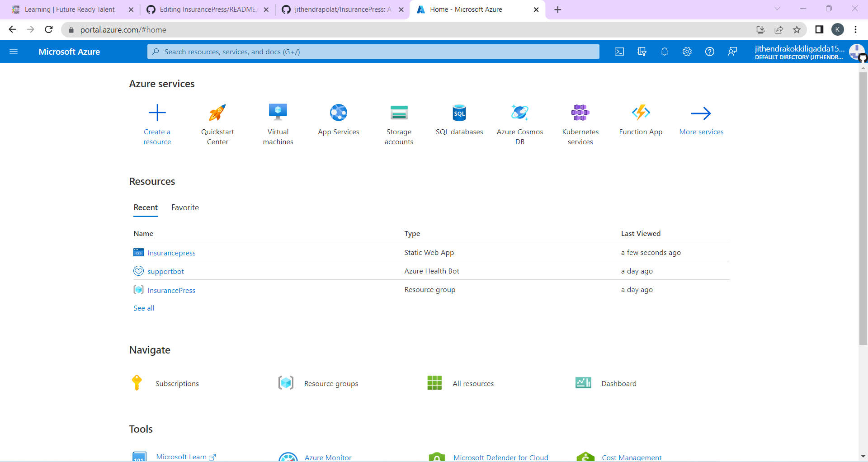Open SQL databases service icon
Viewport: 868px width, 462px height.
coord(459,113)
